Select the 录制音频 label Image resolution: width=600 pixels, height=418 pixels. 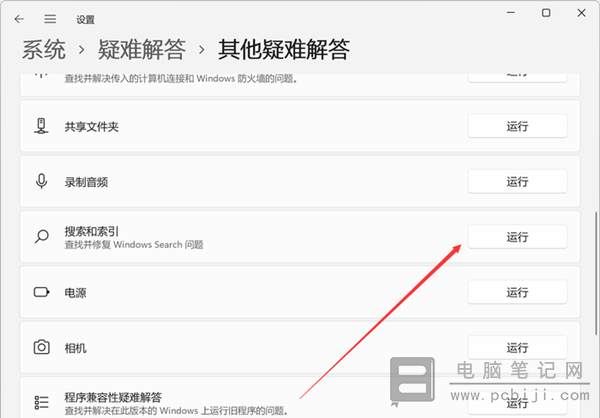pos(86,182)
